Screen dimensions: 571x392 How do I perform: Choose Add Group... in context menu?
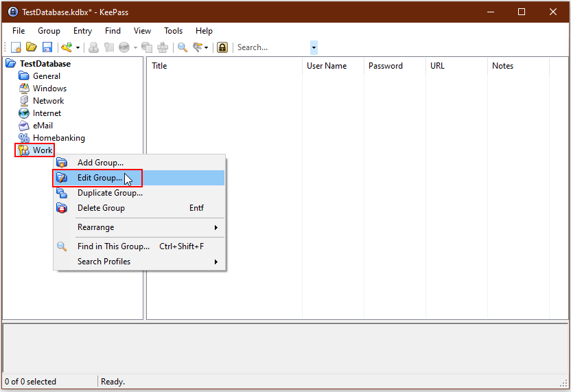point(139,163)
